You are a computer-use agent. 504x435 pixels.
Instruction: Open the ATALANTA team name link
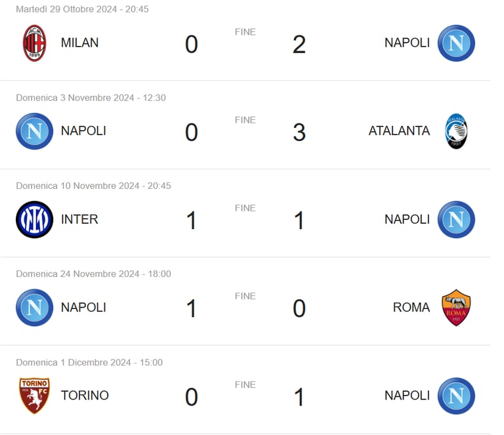tap(399, 131)
